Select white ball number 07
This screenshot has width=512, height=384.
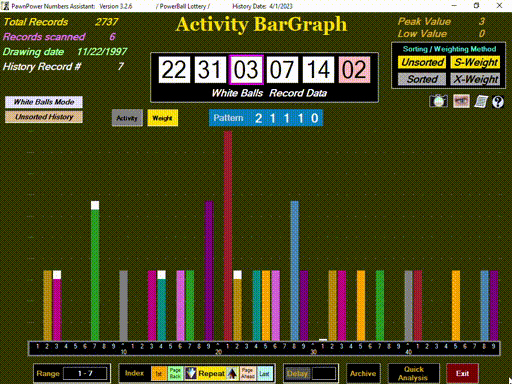[282, 70]
